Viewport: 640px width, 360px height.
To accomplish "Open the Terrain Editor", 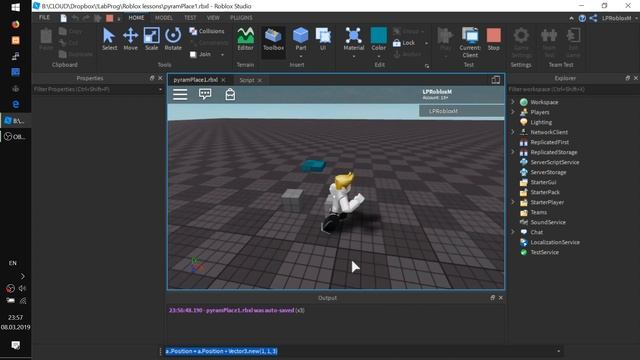I will [245, 40].
